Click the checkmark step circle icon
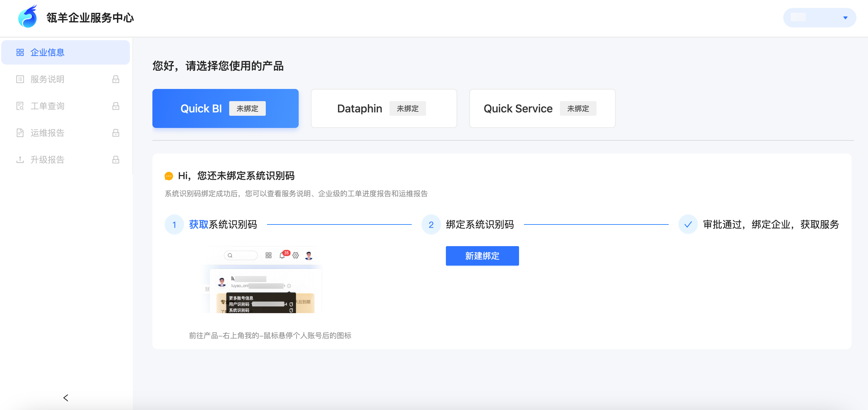 pyautogui.click(x=688, y=224)
